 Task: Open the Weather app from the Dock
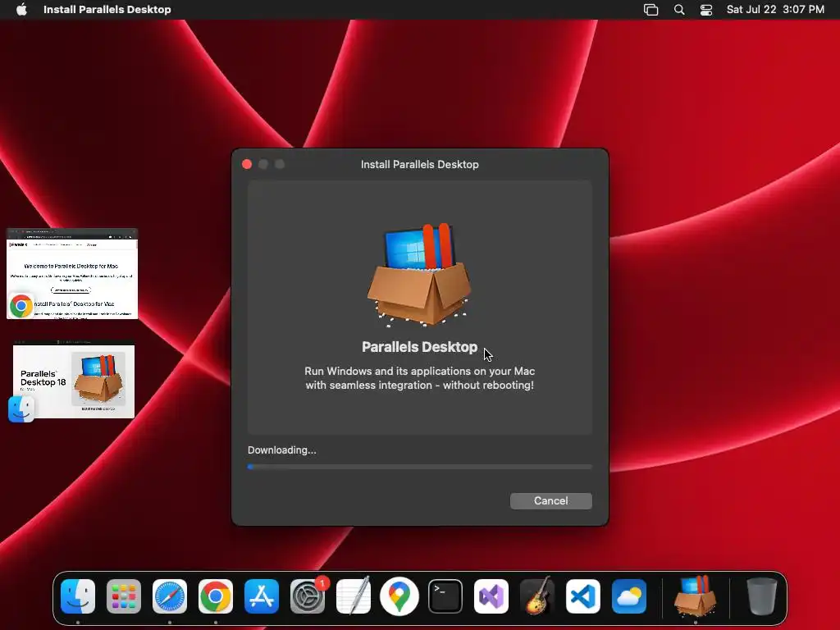pos(629,596)
